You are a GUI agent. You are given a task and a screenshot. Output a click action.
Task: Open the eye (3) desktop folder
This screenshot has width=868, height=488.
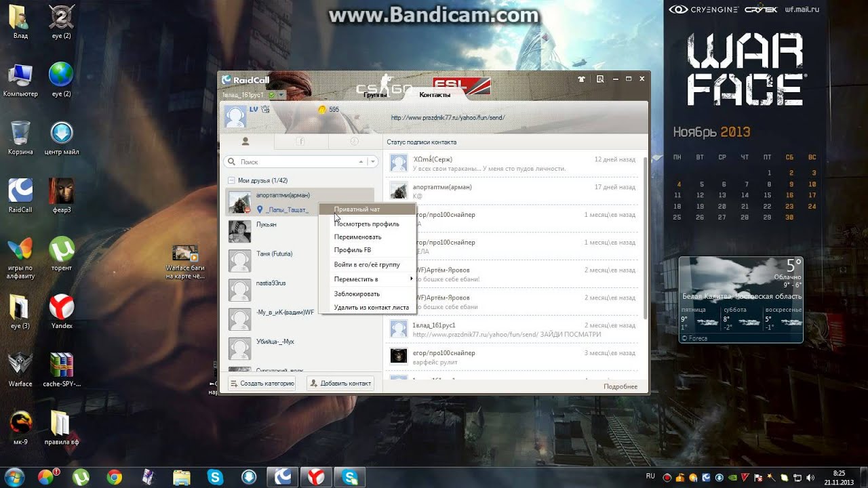pos(20,312)
